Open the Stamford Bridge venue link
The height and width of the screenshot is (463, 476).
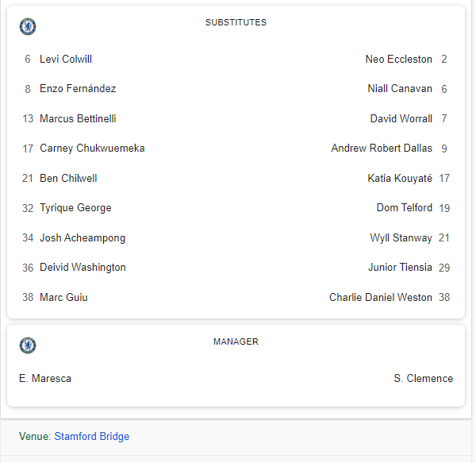point(91,436)
